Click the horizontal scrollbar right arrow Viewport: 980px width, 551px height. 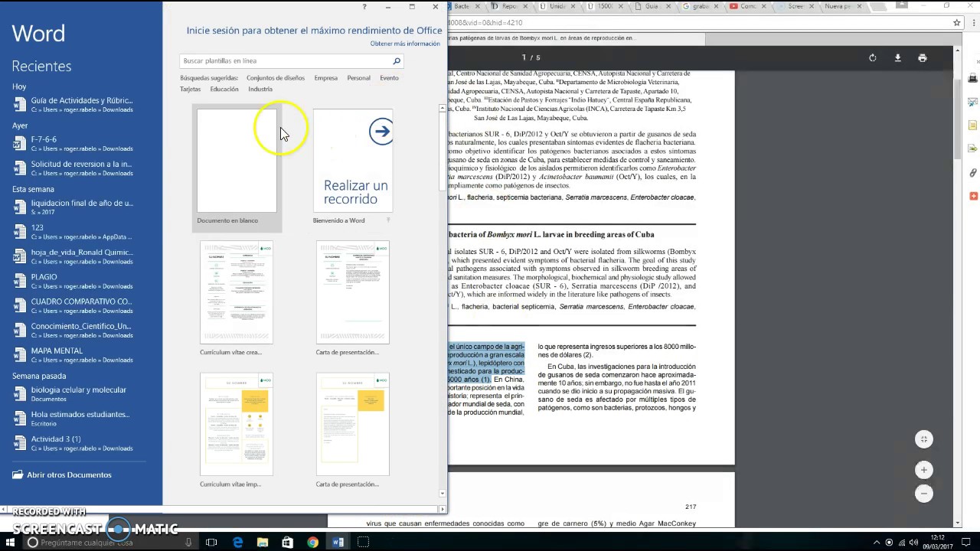coord(442,509)
